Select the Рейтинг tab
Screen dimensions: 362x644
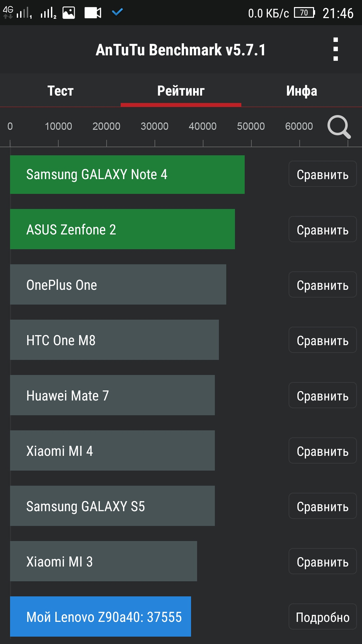pyautogui.click(x=181, y=91)
